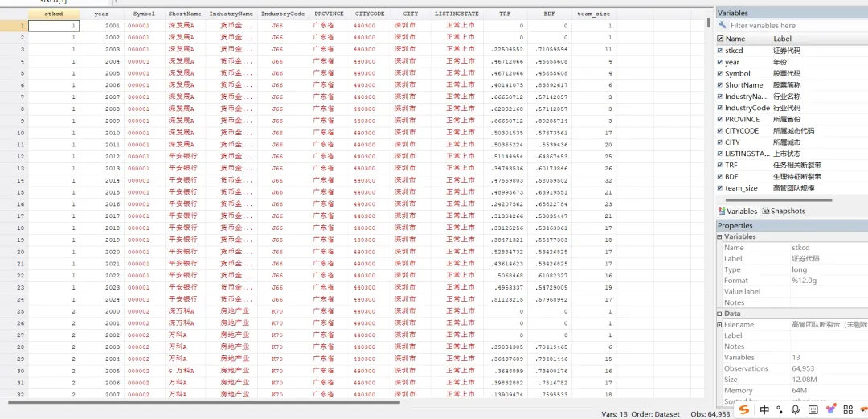The height and width of the screenshot is (419, 868).
Task: Click the Sogou S logo icon
Action: pos(745,410)
